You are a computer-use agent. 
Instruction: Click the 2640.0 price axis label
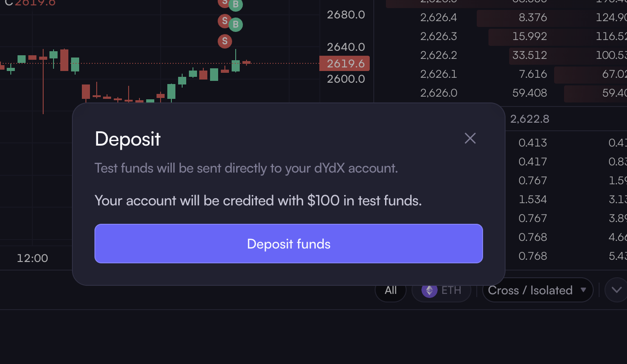coord(346,47)
